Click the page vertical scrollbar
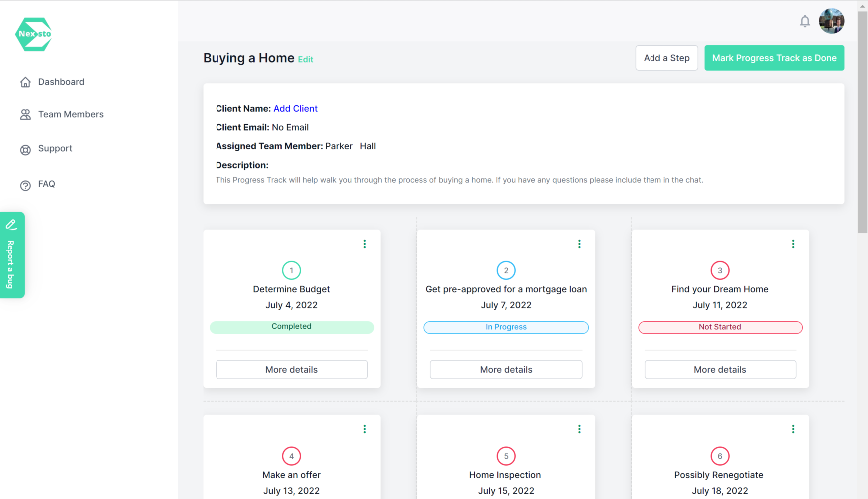 862,120
